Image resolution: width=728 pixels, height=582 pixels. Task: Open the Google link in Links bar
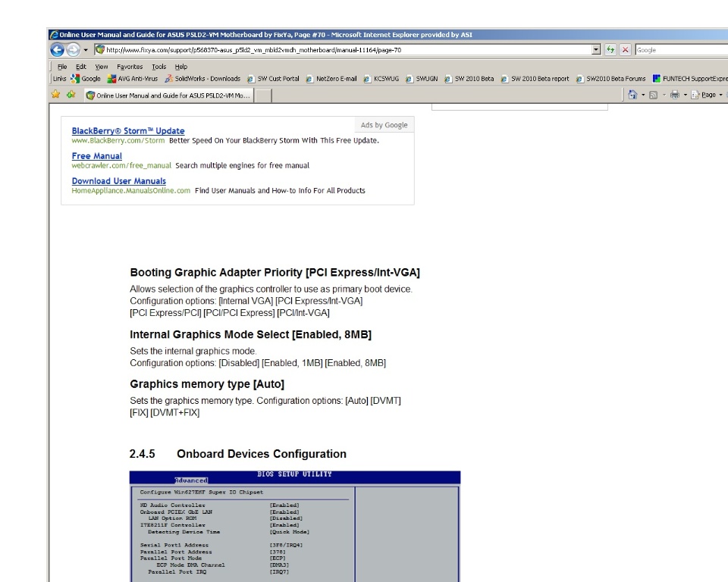coord(86,79)
